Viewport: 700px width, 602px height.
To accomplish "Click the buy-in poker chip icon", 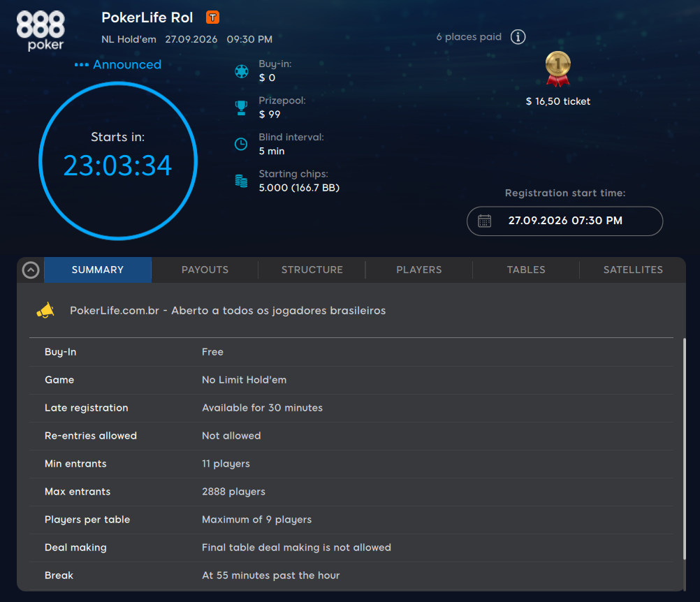I will [242, 71].
